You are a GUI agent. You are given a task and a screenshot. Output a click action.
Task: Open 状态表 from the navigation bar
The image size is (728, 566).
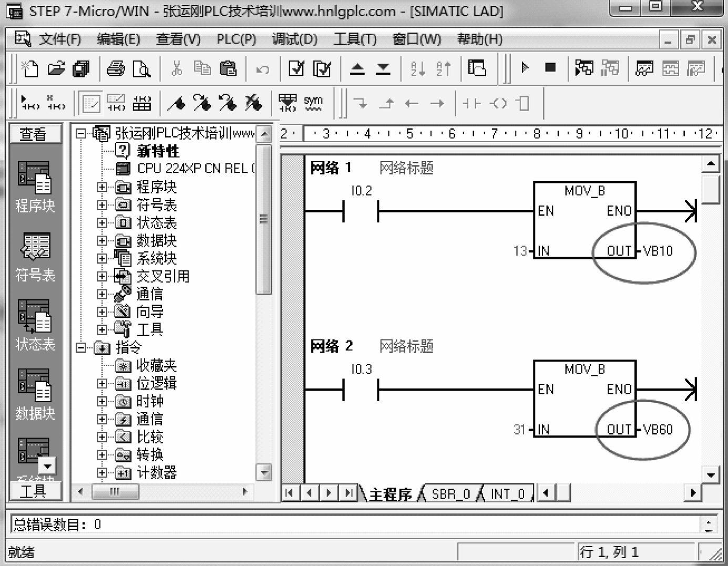click(x=35, y=325)
